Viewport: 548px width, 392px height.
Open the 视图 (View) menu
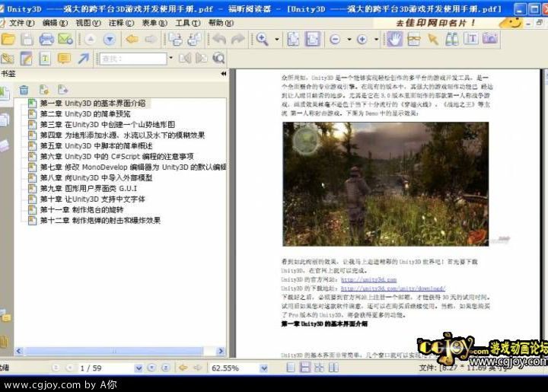(x=88, y=23)
